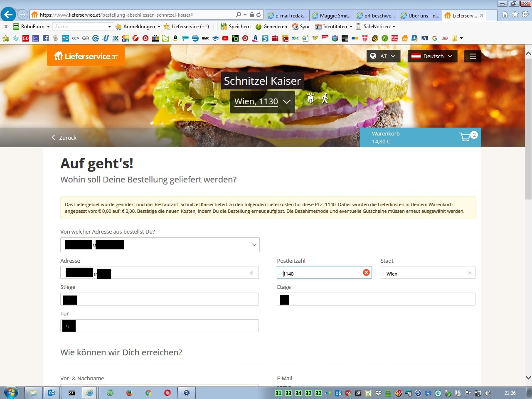Click RoboForm Generieren button
This screenshot has height=399, width=532.
pos(271,27)
